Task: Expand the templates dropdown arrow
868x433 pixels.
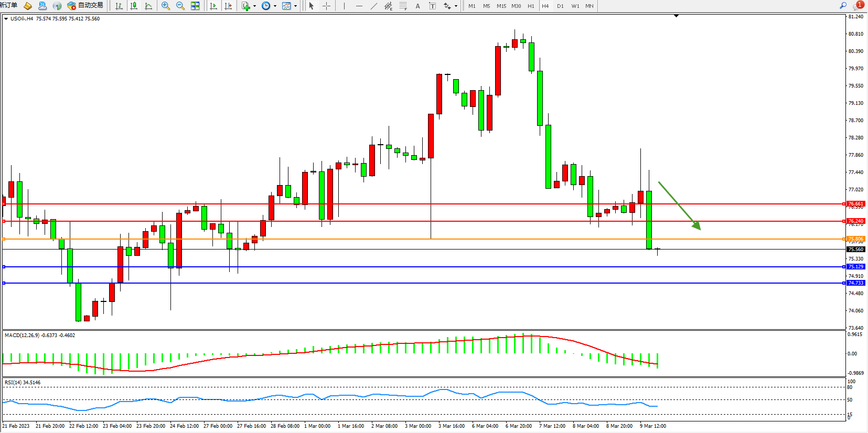Action: (x=296, y=6)
